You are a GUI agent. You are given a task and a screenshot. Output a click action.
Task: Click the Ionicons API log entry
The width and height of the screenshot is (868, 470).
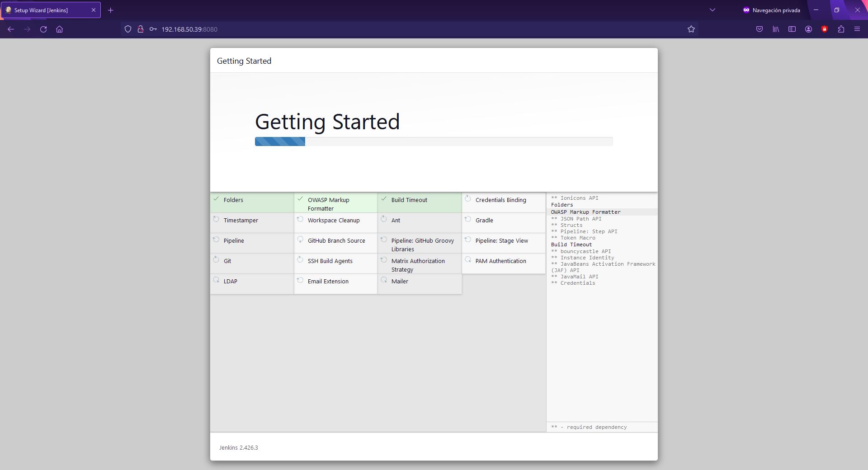point(575,198)
